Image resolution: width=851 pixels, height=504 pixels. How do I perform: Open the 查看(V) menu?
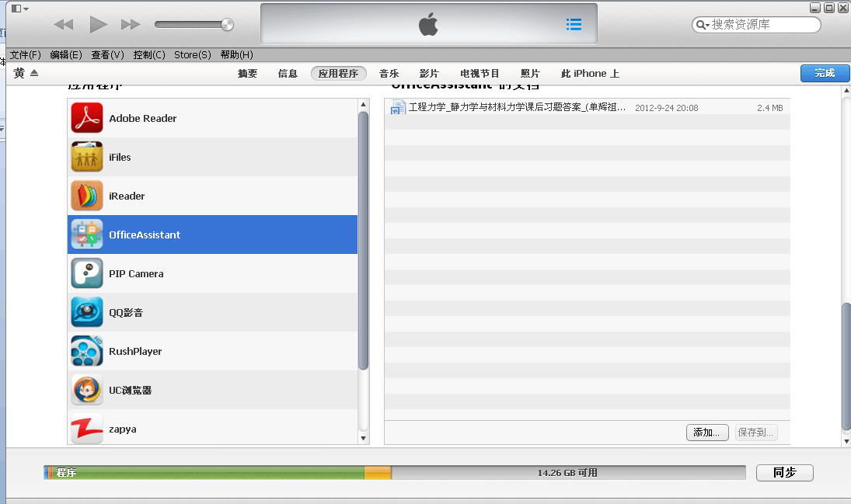107,55
